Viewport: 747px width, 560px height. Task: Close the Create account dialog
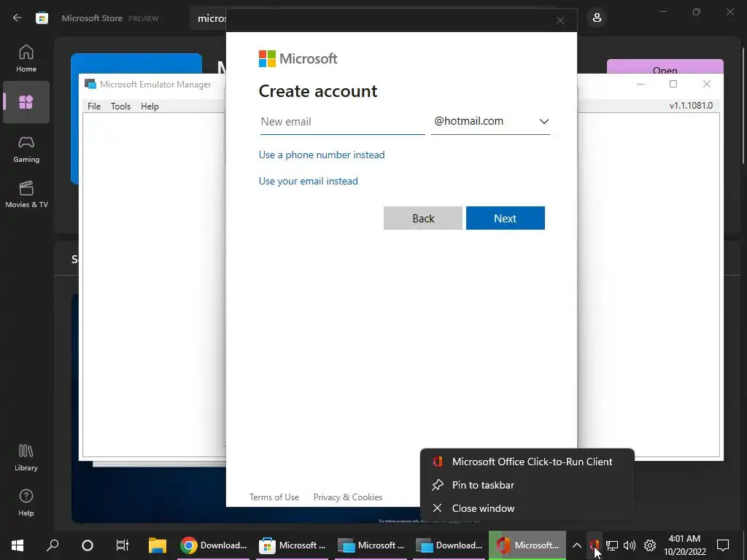(560, 20)
